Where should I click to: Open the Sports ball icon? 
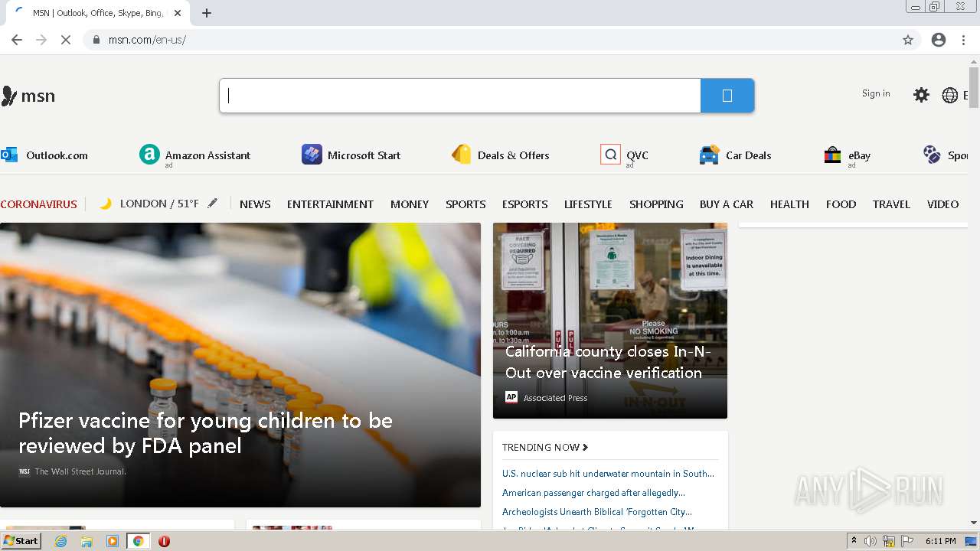pos(932,155)
